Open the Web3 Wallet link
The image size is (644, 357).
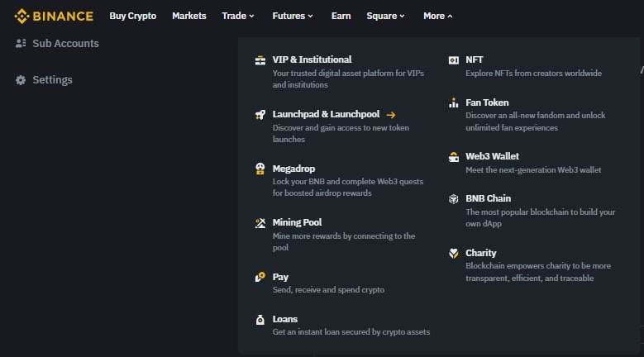tap(492, 156)
